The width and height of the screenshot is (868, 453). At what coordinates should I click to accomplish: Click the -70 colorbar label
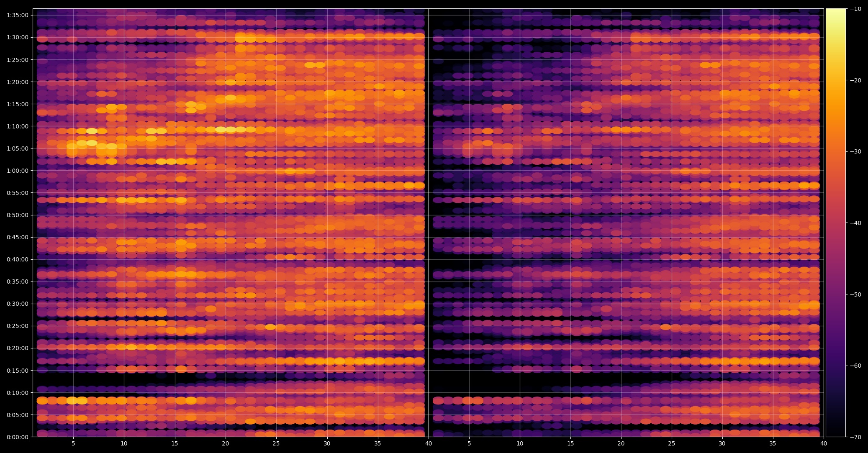pos(856,437)
